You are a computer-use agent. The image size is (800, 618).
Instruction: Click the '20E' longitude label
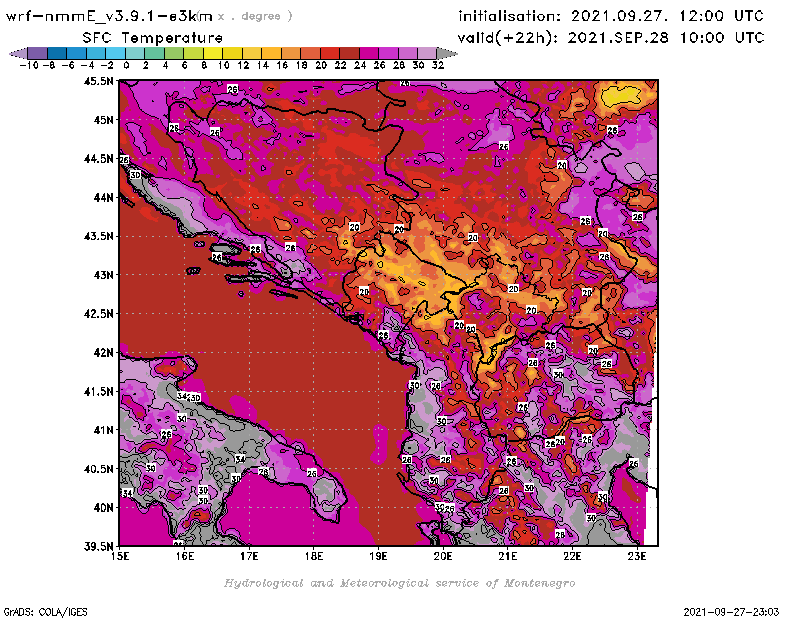click(x=443, y=556)
